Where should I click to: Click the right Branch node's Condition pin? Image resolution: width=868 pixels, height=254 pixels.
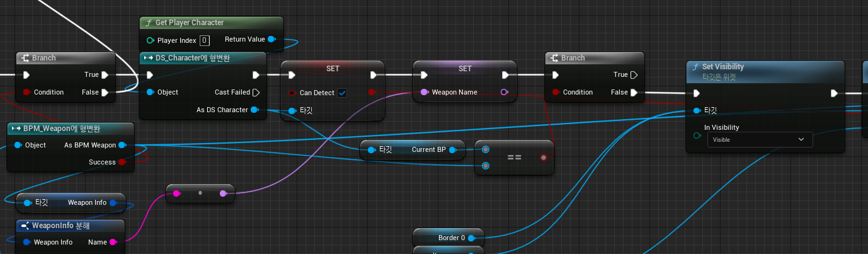coord(556,92)
